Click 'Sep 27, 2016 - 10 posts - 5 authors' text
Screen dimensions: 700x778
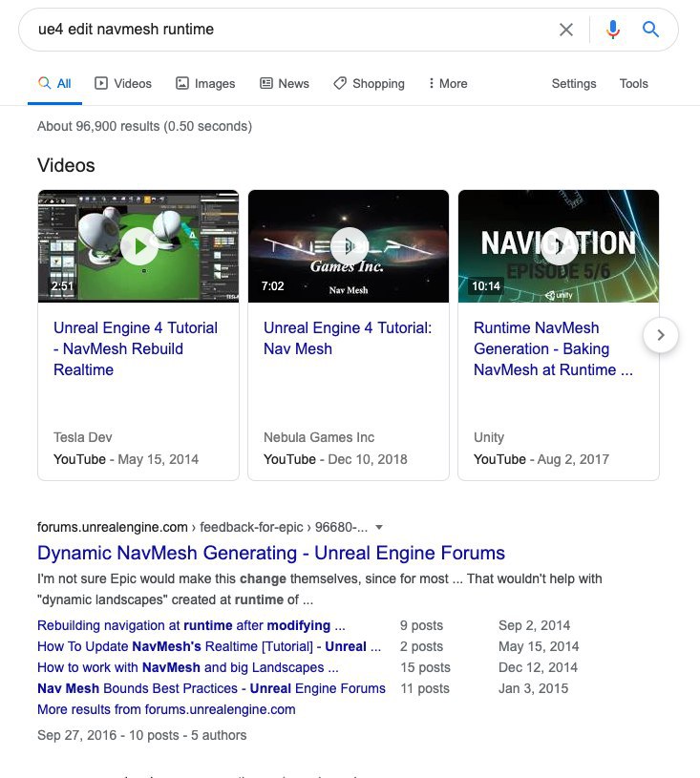pos(142,735)
